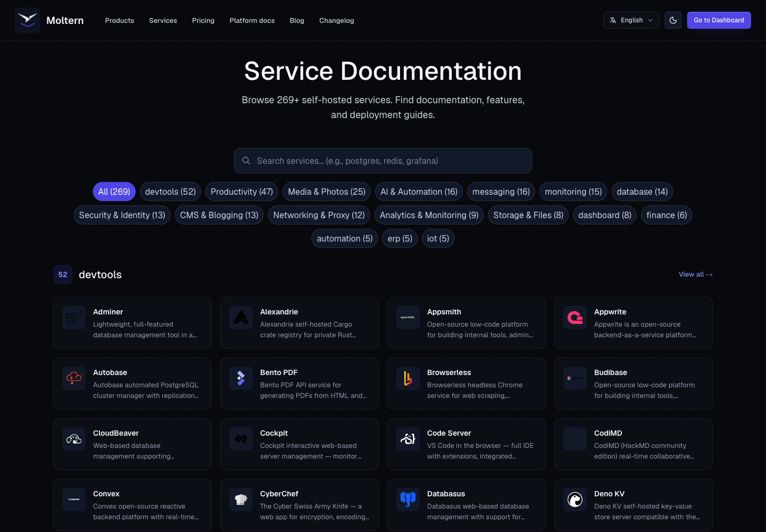Click Deno KV dinosaur icon
The width and height of the screenshot is (766, 532).
click(x=575, y=500)
